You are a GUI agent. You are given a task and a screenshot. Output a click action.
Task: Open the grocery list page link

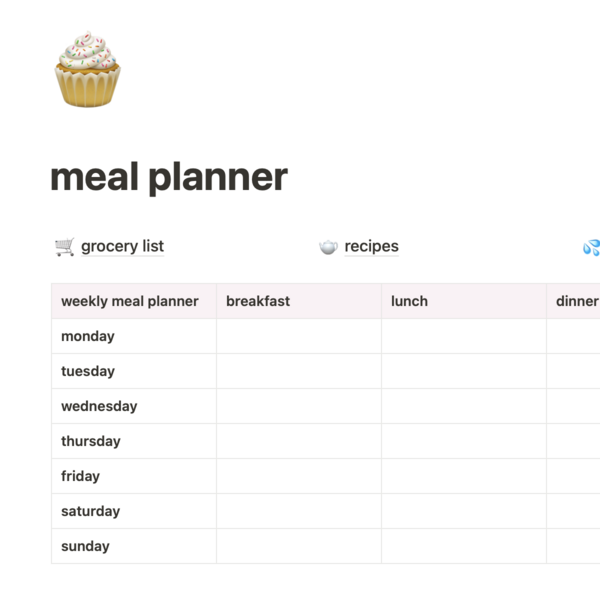tap(122, 246)
